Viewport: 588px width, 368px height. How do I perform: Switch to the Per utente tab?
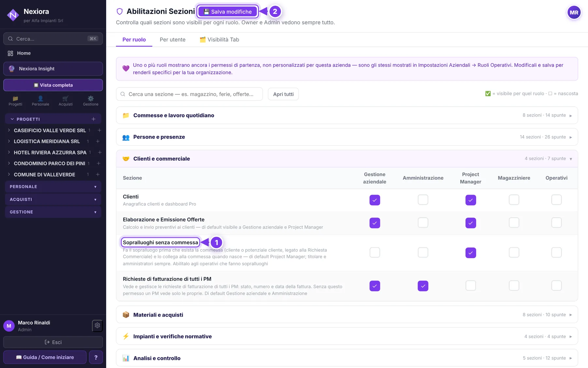(172, 40)
